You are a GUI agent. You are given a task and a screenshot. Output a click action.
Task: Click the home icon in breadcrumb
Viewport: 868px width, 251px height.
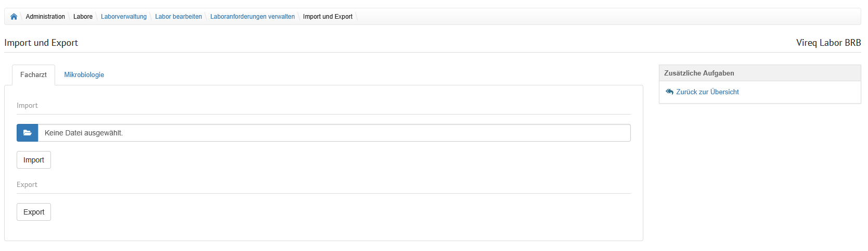coord(14,17)
